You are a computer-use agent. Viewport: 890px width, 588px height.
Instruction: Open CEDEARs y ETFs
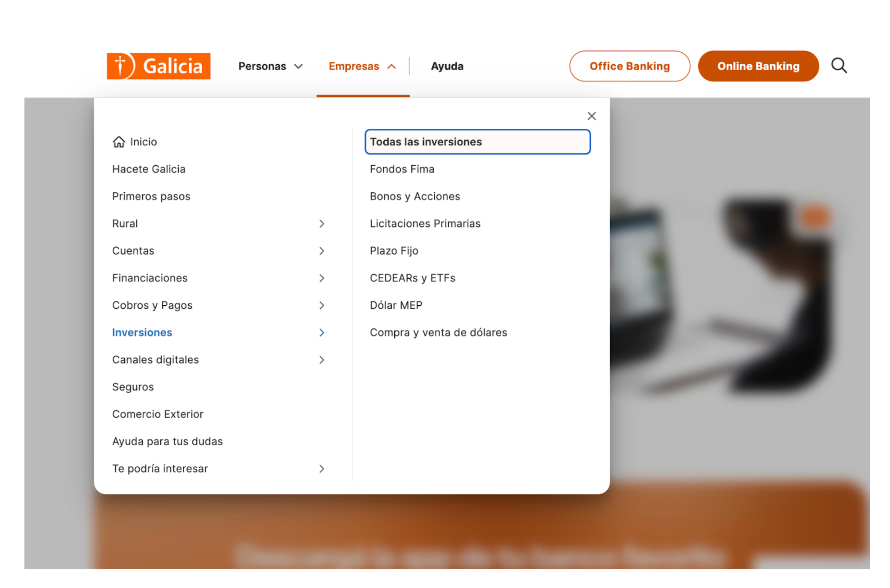point(412,278)
